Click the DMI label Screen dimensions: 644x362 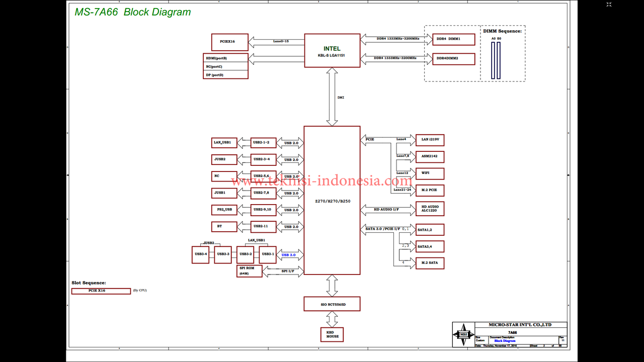click(x=341, y=97)
